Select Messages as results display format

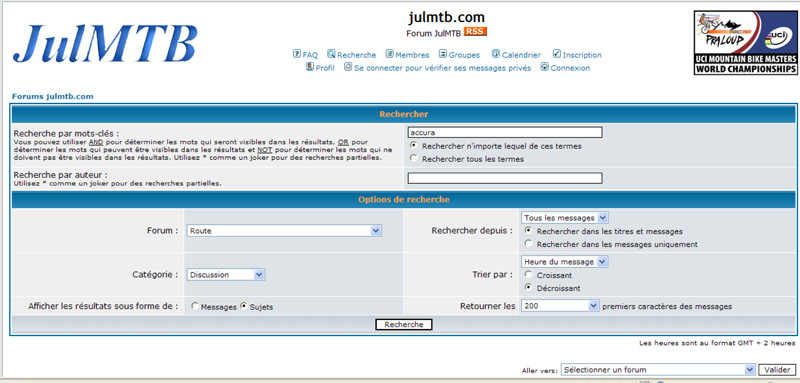pos(195,307)
